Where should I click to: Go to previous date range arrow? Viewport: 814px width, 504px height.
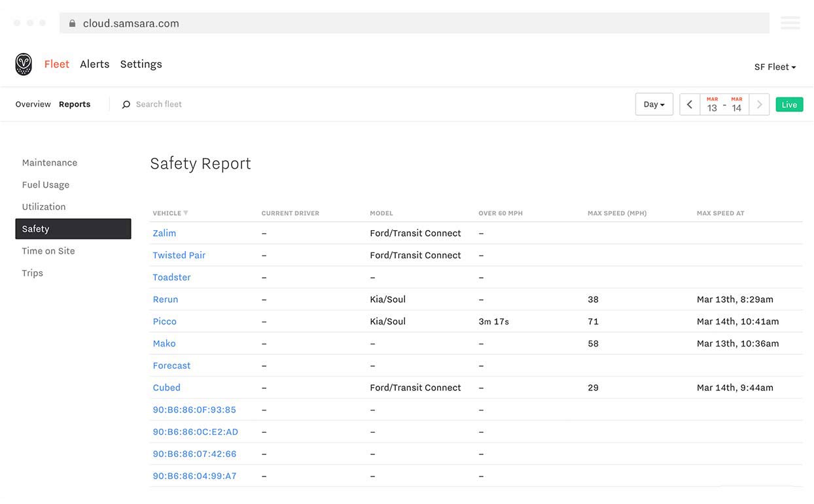[690, 105]
